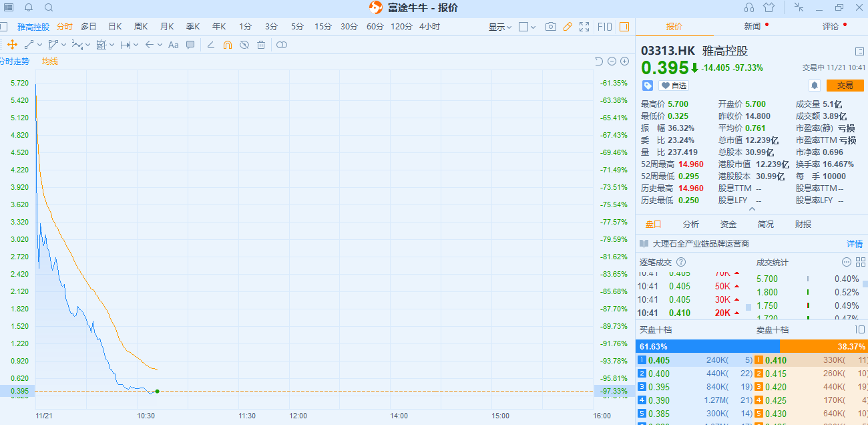The width and height of the screenshot is (868, 425).
Task: Open the sidebar list panel icon
Action: [x=8, y=7]
